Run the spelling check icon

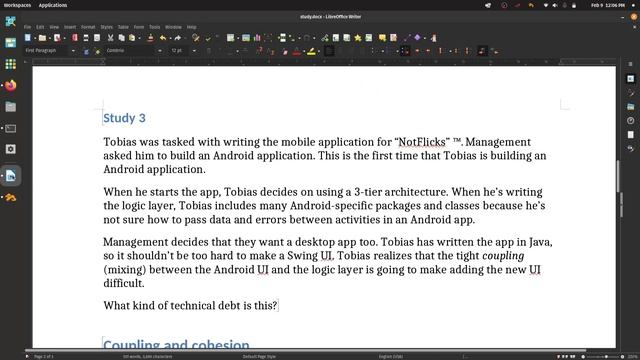click(208, 38)
